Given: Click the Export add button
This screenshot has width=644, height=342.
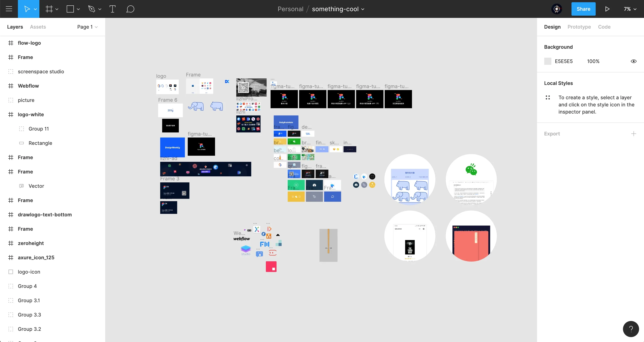Looking at the screenshot, I should coord(634,134).
